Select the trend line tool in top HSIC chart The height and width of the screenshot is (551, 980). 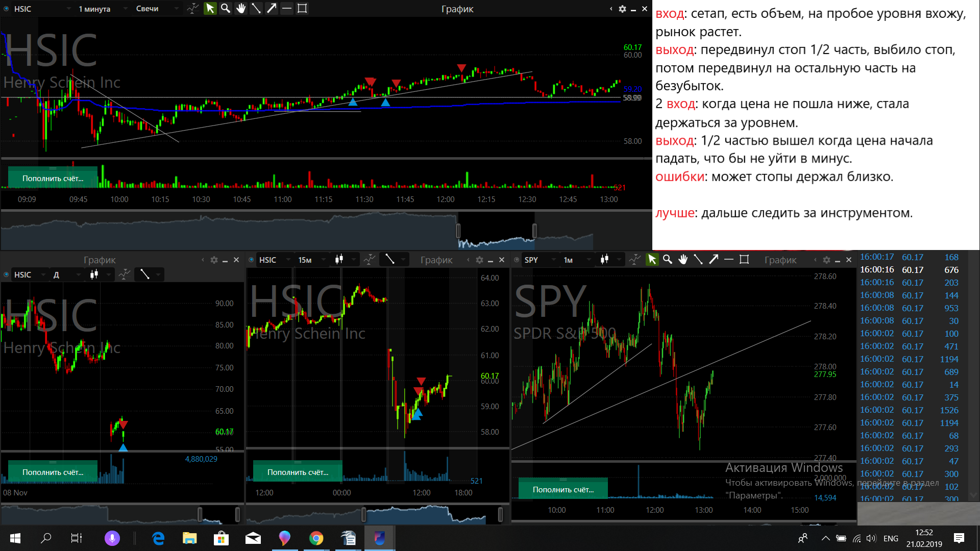[256, 9]
